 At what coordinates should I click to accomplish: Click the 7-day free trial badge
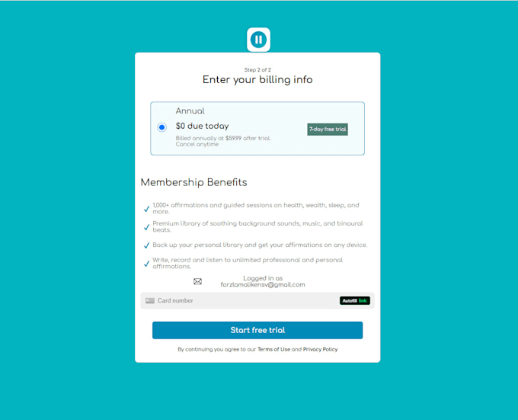(x=328, y=130)
